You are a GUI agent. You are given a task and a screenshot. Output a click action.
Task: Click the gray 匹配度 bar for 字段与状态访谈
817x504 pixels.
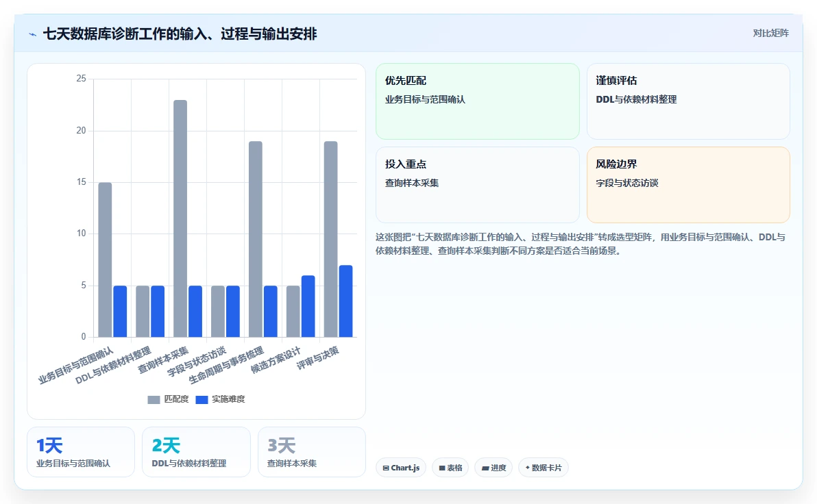pyautogui.click(x=218, y=312)
